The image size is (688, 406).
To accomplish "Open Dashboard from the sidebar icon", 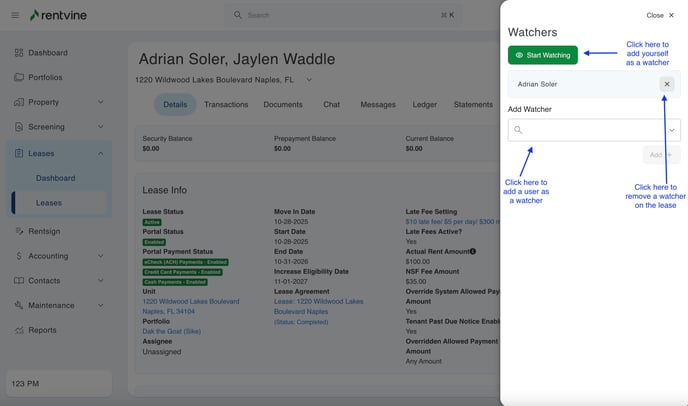I will click(19, 52).
